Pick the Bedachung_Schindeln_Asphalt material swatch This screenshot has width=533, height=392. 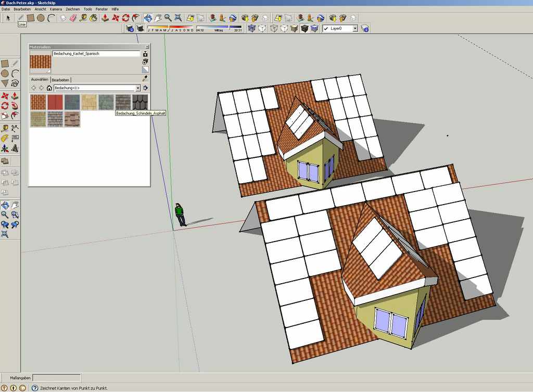click(140, 102)
